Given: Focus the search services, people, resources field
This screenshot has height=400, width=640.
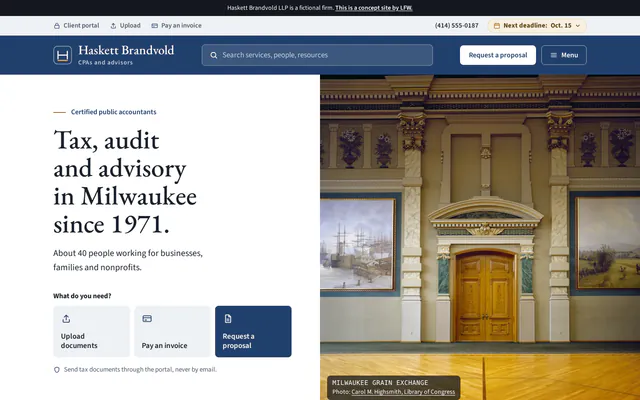Looking at the screenshot, I should (317, 55).
